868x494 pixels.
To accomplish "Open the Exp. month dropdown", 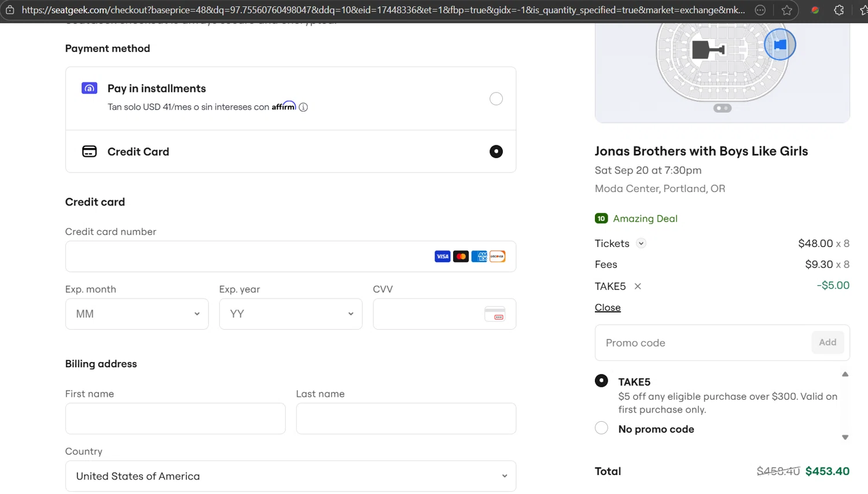I will pyautogui.click(x=137, y=314).
